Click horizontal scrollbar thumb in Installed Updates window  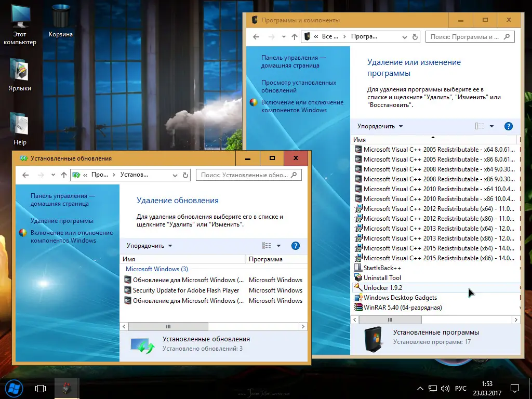[168, 326]
